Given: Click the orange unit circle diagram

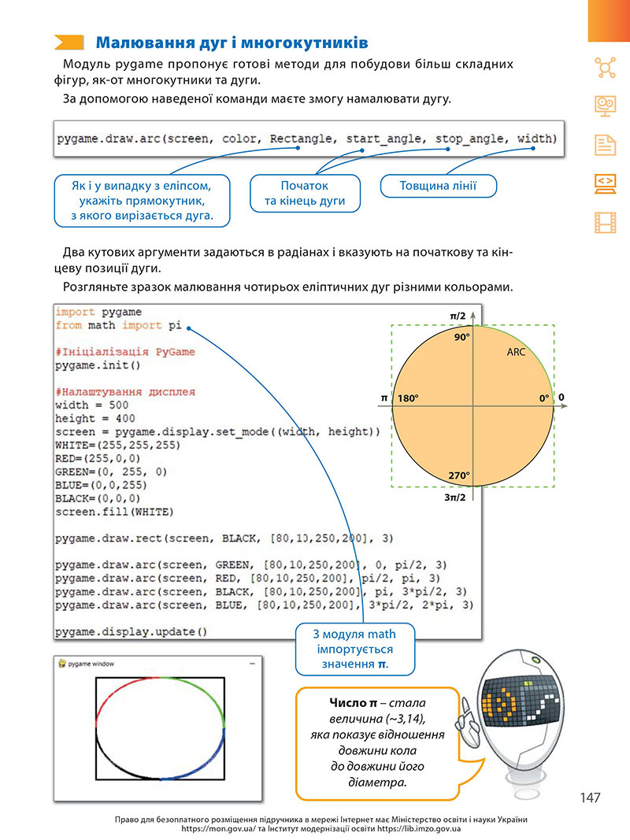Looking at the screenshot, I should pos(473,405).
